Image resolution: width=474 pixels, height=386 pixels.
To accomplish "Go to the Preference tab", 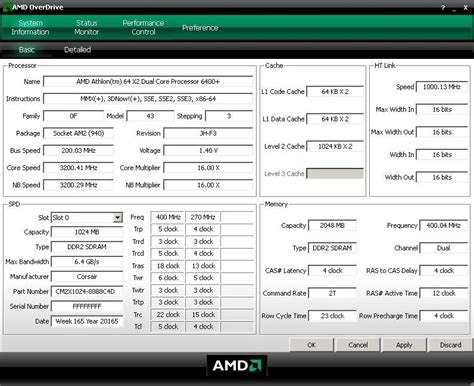I will pos(200,28).
